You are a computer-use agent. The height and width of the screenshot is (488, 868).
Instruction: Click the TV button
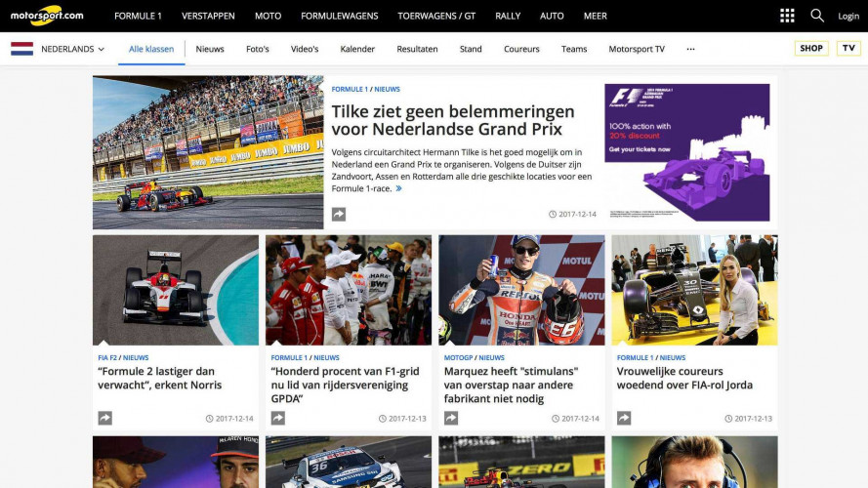tap(848, 48)
